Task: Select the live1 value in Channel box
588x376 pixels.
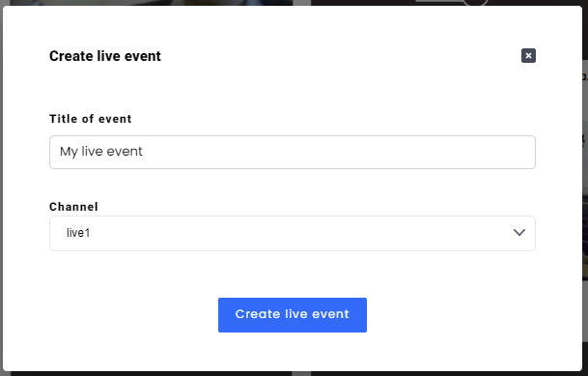Action: [x=78, y=233]
